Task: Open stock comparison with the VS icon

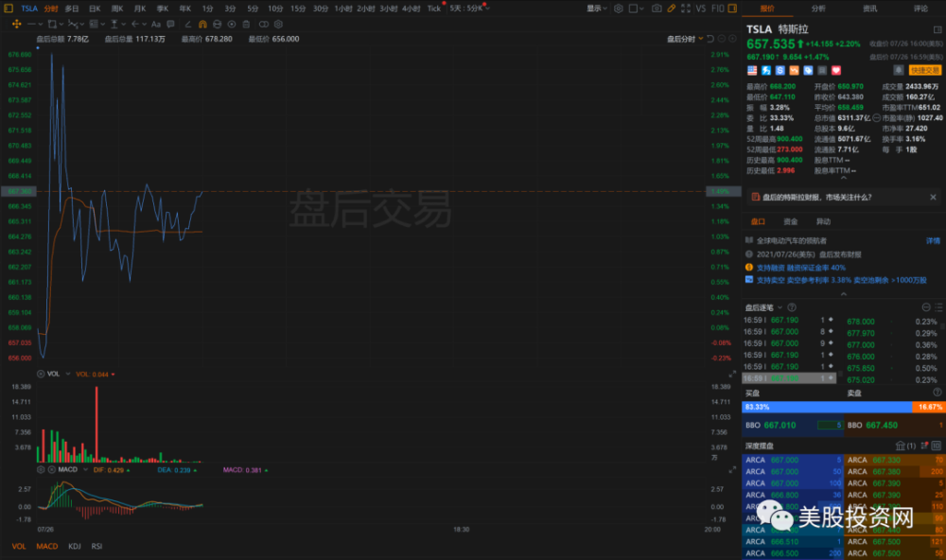Action: (700, 9)
